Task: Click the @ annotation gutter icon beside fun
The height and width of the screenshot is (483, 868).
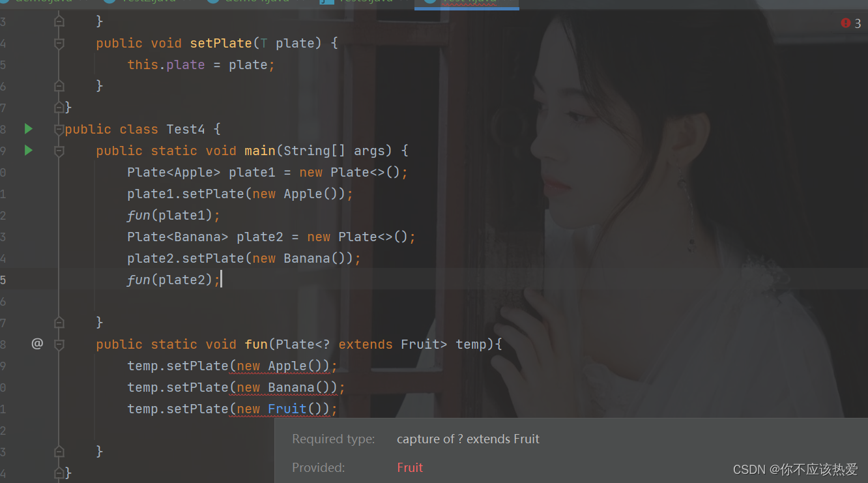Action: pos(37,344)
